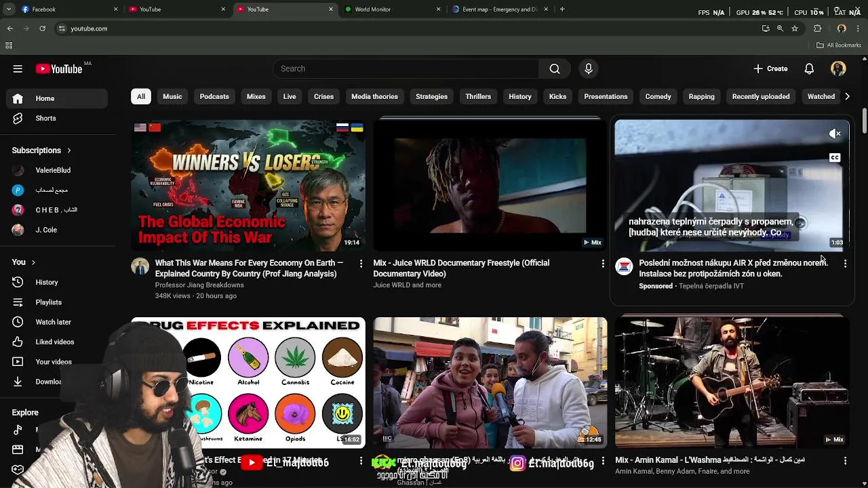Expand the You section
Image resolution: width=868 pixels, height=488 pixels.
(x=23, y=262)
